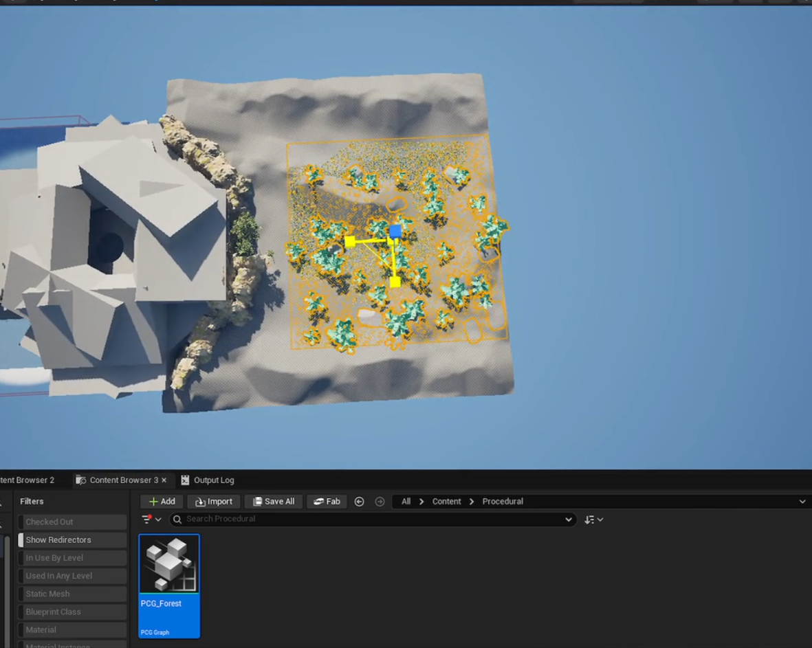The width and height of the screenshot is (812, 648).
Task: Click the Content Browser 3 tab icon
Action: (81, 480)
